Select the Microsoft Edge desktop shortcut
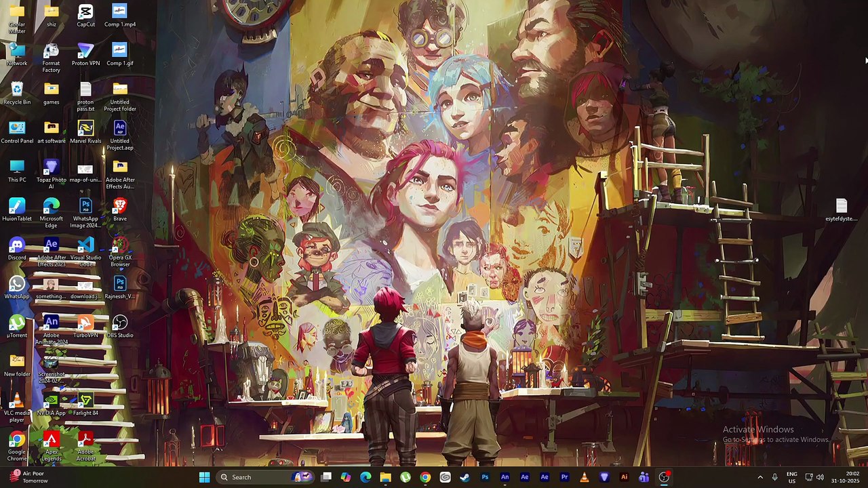This screenshot has width=868, height=488. pos(51,213)
